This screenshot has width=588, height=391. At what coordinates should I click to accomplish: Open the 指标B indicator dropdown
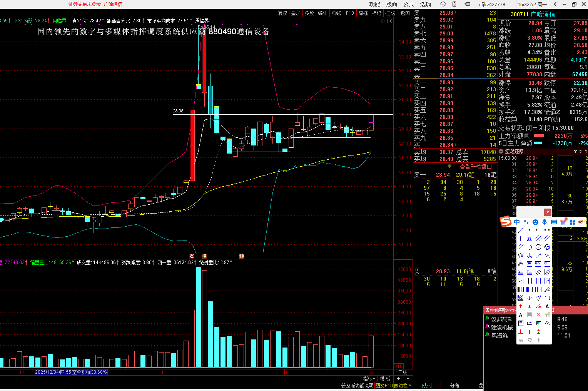click(369, 379)
